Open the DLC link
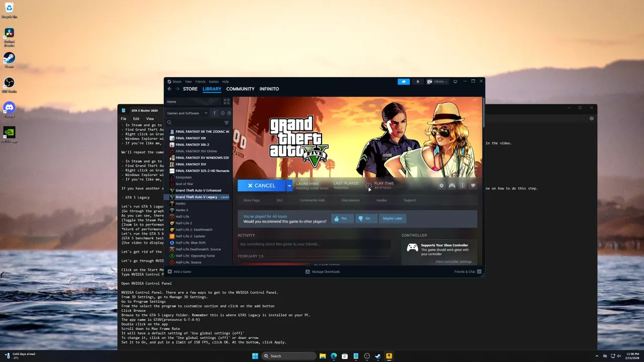 coord(280,200)
